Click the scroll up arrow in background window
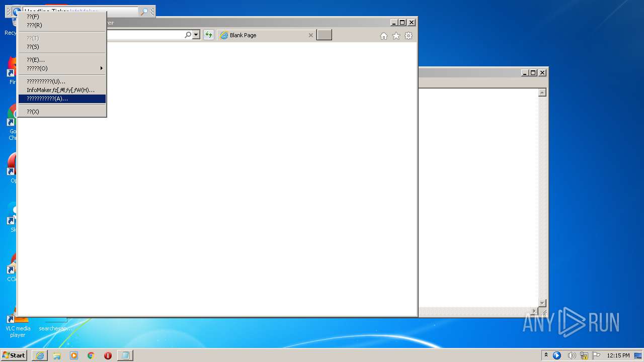This screenshot has height=362, width=644. pyautogui.click(x=542, y=93)
